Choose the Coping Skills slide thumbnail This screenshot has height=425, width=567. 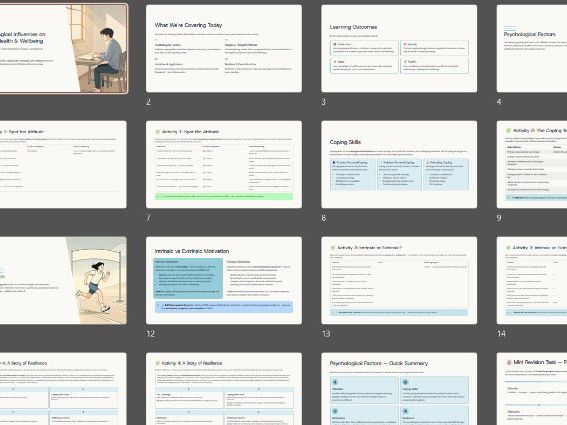[x=399, y=165]
